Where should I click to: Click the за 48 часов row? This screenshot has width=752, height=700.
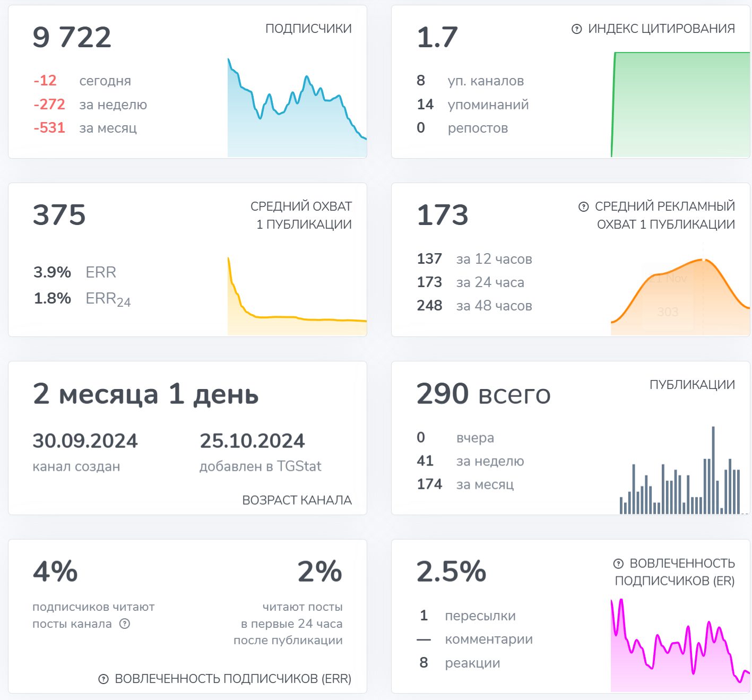[x=474, y=306]
